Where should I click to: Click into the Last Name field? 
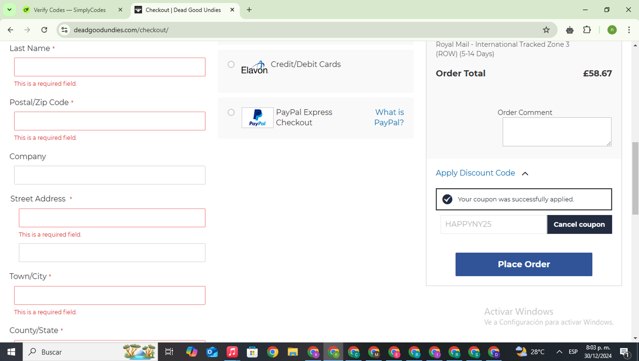110,67
